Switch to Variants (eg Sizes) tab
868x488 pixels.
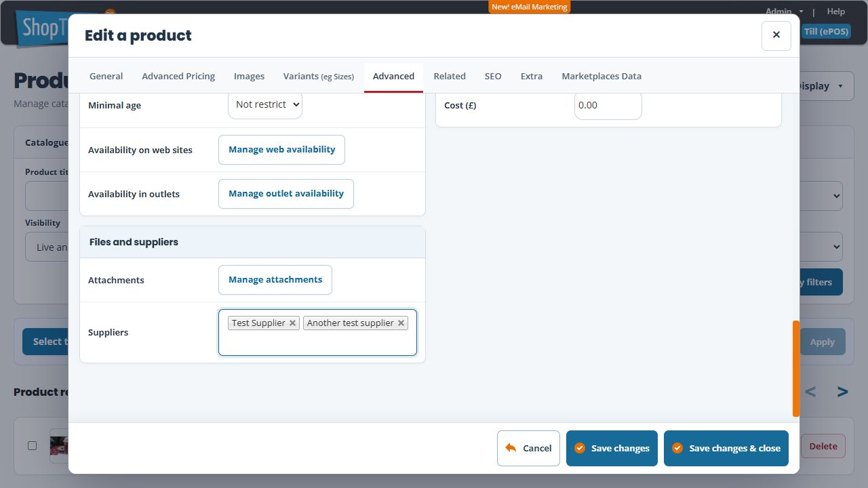pos(319,76)
